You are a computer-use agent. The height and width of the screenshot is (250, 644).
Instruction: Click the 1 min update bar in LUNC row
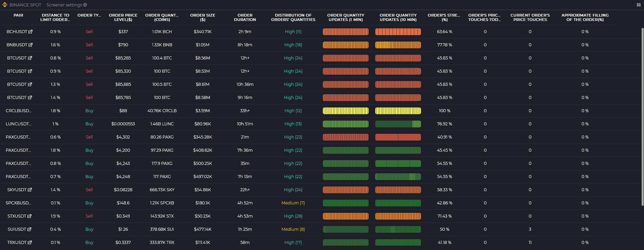click(346, 124)
